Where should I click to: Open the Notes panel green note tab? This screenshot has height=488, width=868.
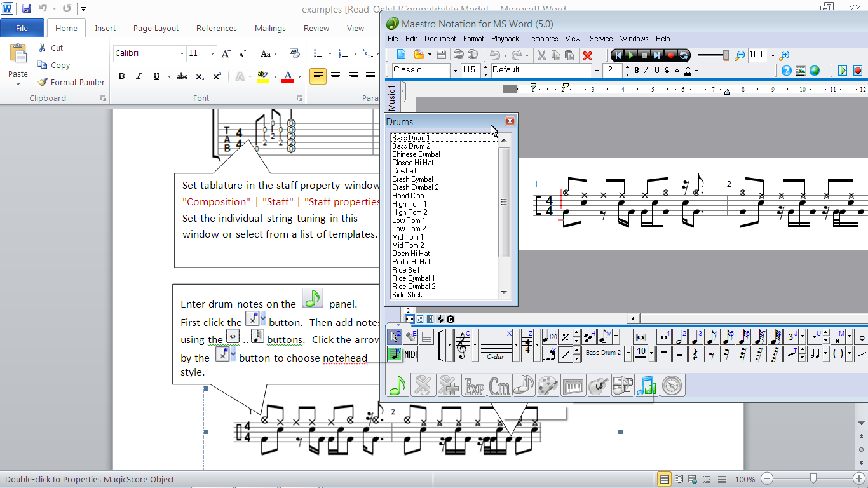pyautogui.click(x=398, y=385)
